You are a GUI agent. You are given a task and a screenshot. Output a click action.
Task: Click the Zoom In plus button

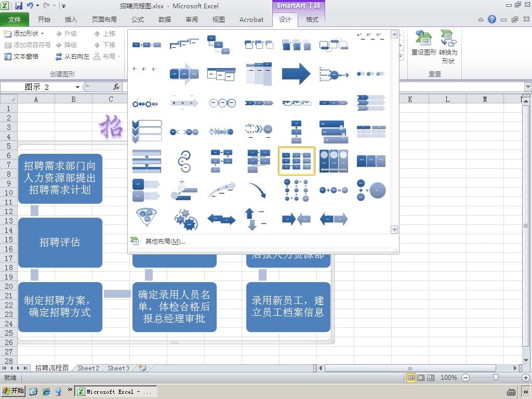click(526, 378)
